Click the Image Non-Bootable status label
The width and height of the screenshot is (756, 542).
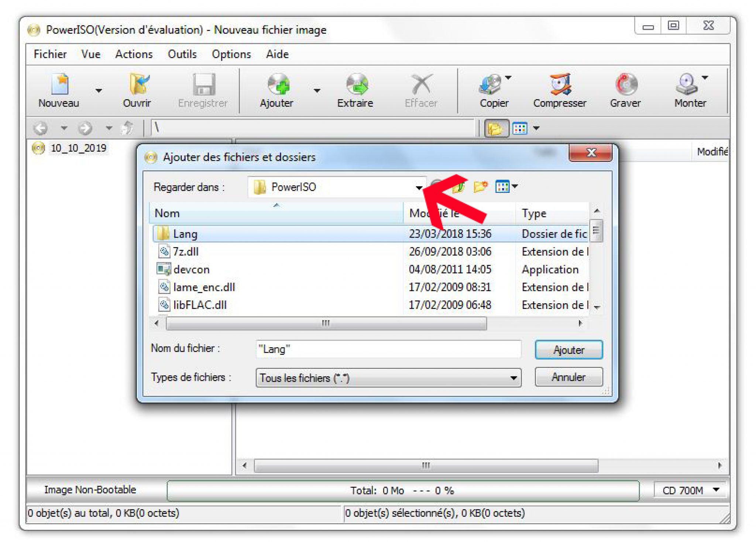click(90, 490)
